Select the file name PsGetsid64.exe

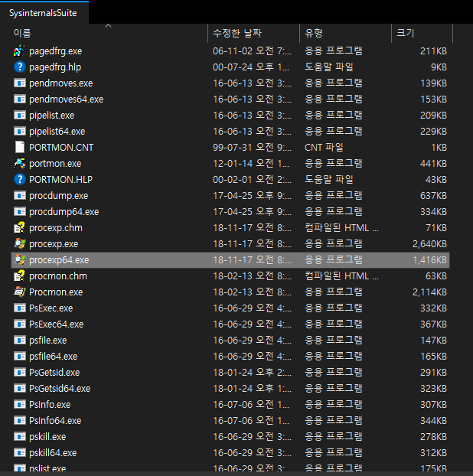(x=60, y=389)
